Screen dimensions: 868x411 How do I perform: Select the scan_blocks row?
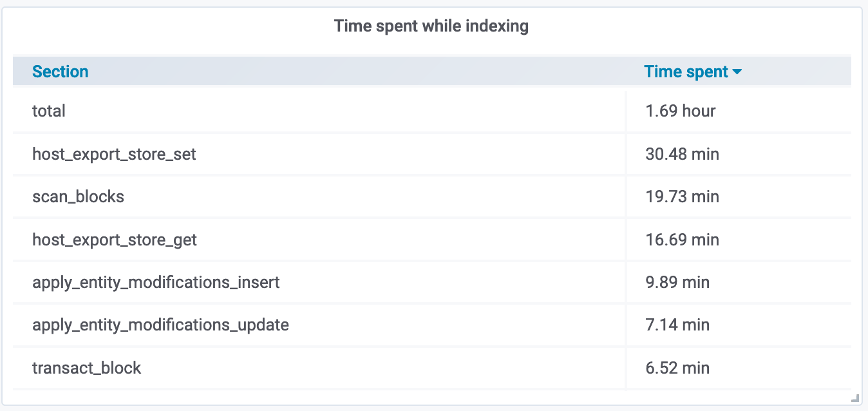(x=78, y=196)
